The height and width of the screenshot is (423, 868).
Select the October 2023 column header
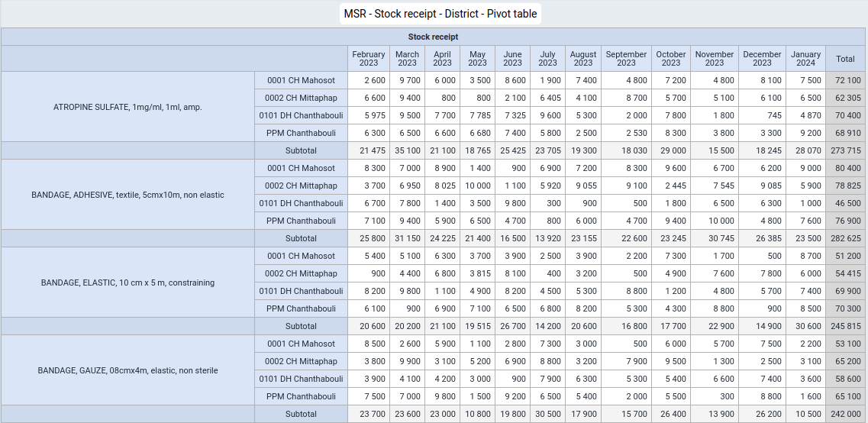671,58
